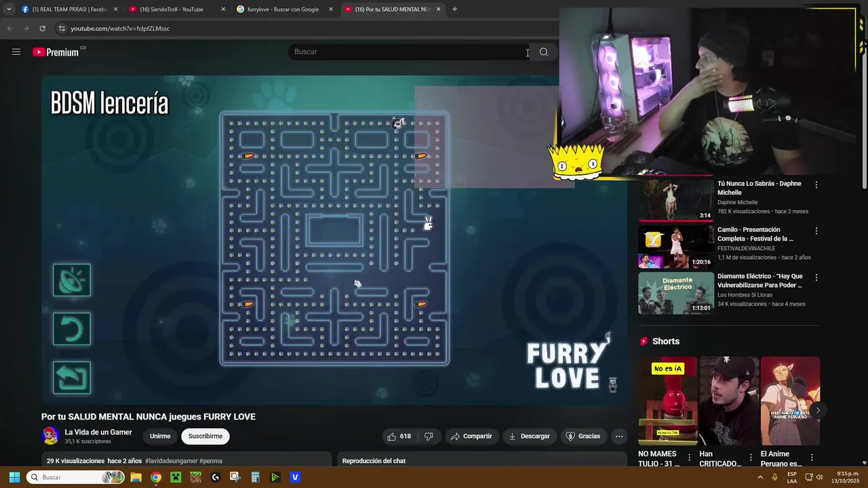Image resolution: width=868 pixels, height=488 pixels.
Task: Open Tú Nunca Lo Sabrás Daphne Michelle thumbnail
Action: click(x=676, y=200)
